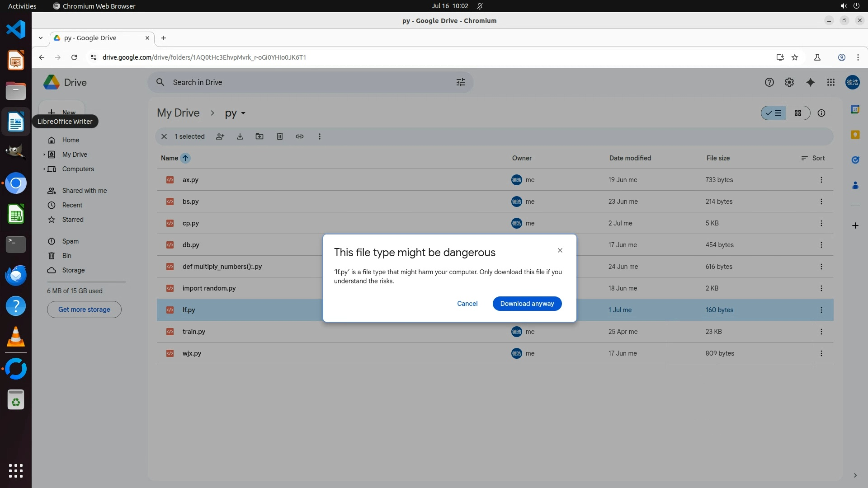868x488 pixels.
Task: Click the download icon in the selection toolbar
Action: click(x=240, y=136)
